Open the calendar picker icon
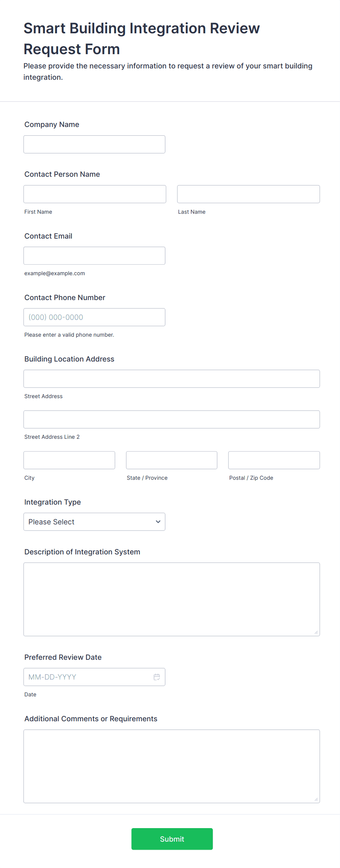340x868 pixels. 157,677
